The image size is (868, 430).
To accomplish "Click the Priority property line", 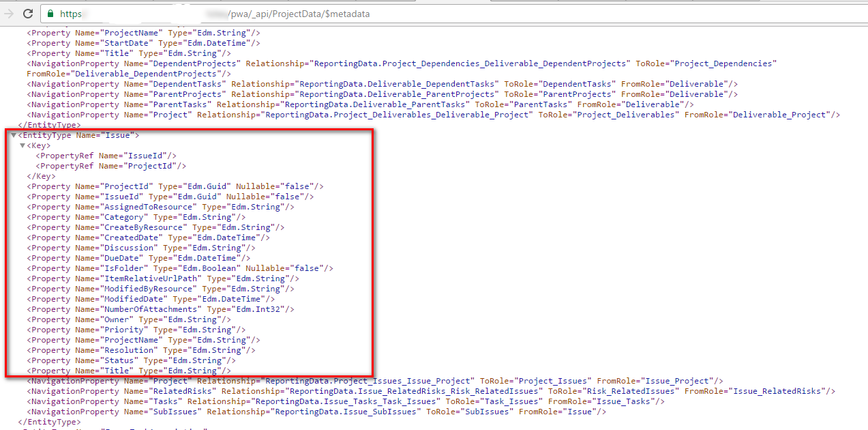I will pos(136,330).
